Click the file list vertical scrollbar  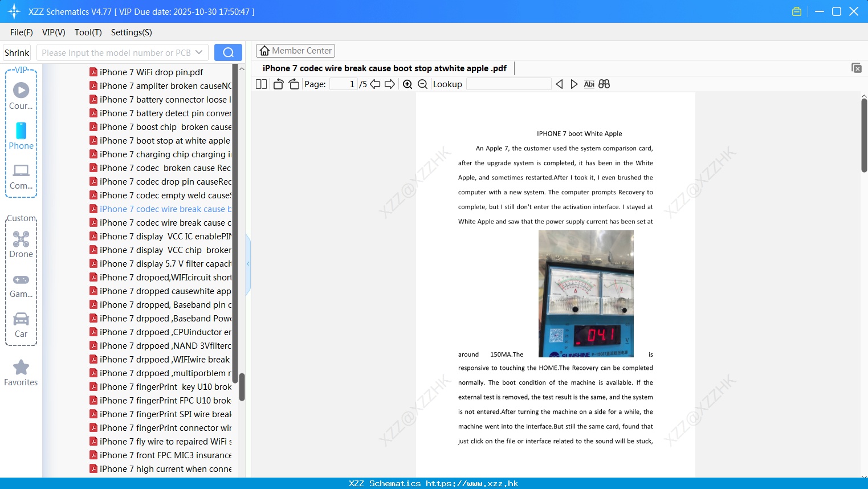pyautogui.click(x=242, y=387)
